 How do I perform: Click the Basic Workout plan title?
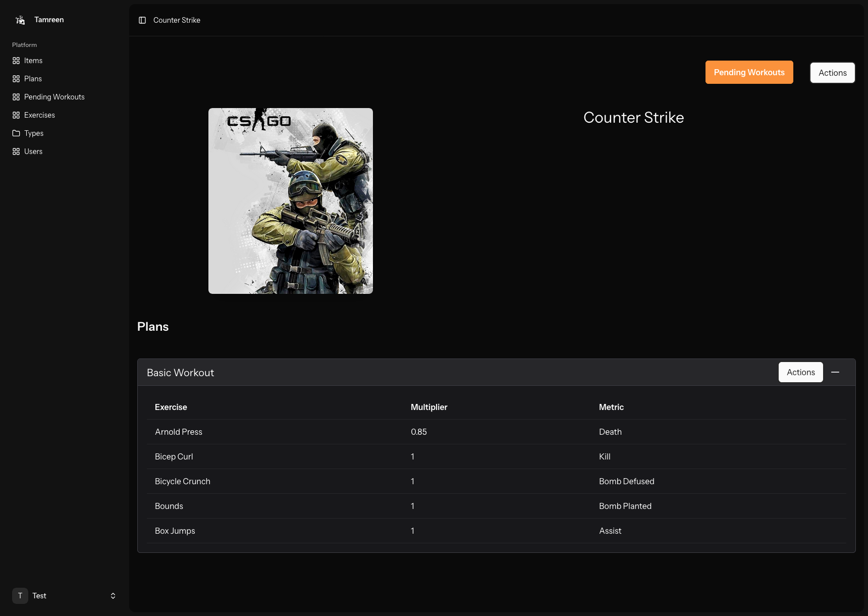181,373
